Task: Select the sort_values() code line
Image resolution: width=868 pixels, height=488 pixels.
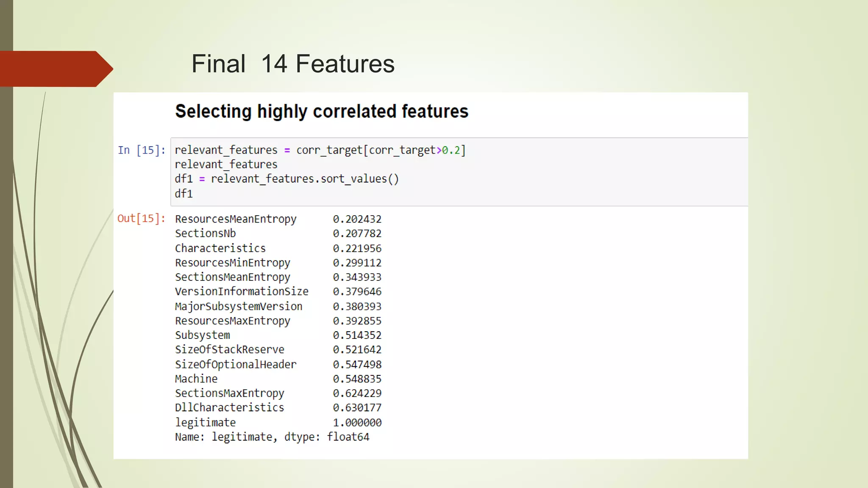Action: tap(287, 179)
